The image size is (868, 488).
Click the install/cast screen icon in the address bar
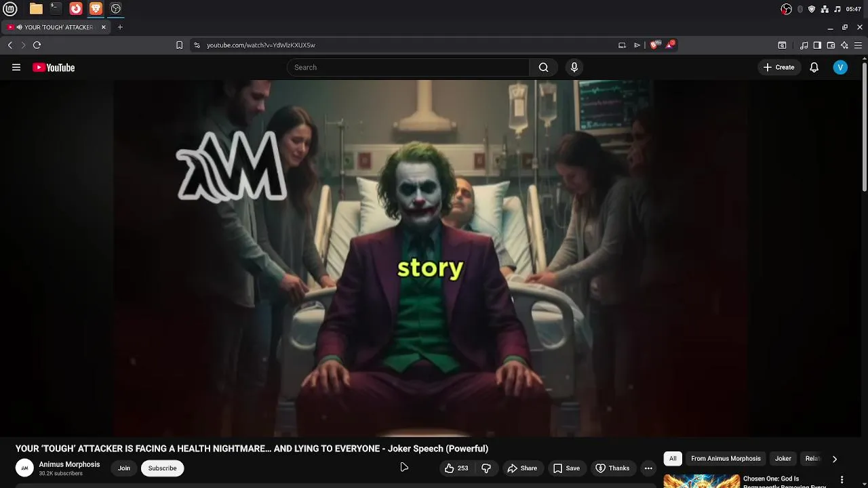[x=622, y=45]
